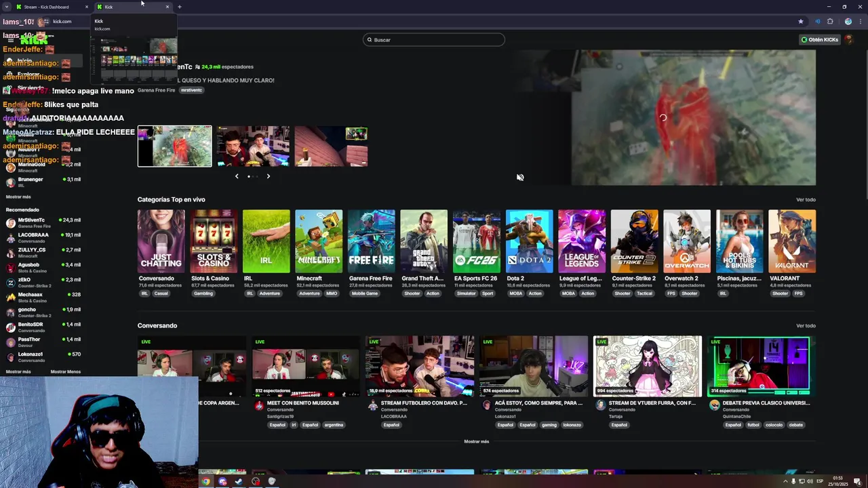Collapse recommended list with Mostrar Menos
This screenshot has width=868, height=488.
click(65, 371)
